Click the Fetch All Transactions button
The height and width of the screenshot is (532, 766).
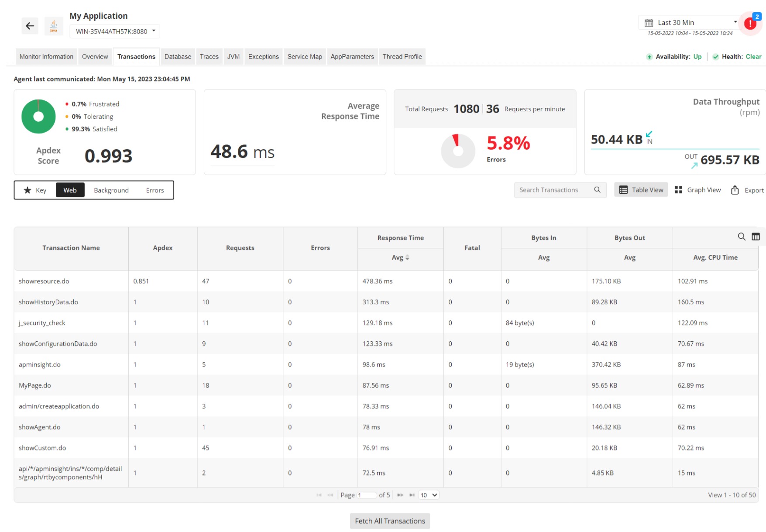point(390,521)
